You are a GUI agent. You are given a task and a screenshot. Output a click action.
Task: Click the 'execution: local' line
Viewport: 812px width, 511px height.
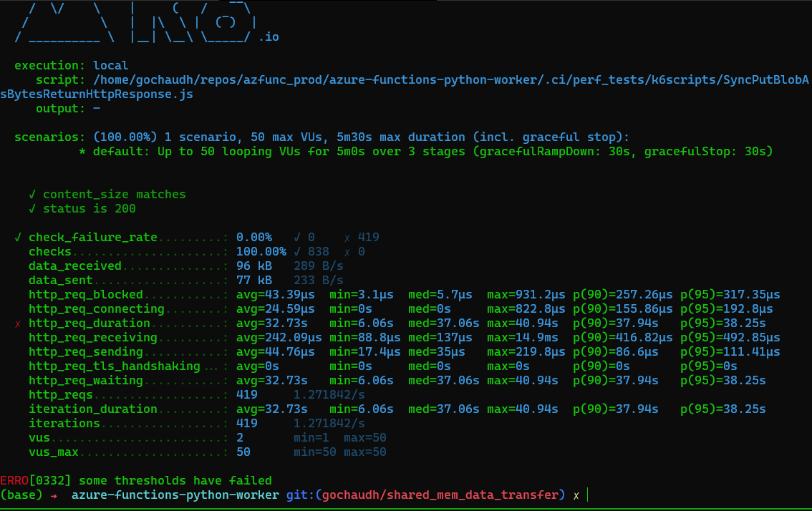(x=72, y=66)
